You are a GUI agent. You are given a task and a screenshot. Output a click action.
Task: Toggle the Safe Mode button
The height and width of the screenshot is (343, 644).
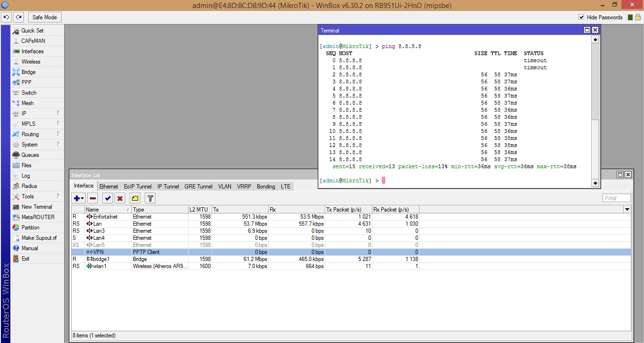coord(44,17)
